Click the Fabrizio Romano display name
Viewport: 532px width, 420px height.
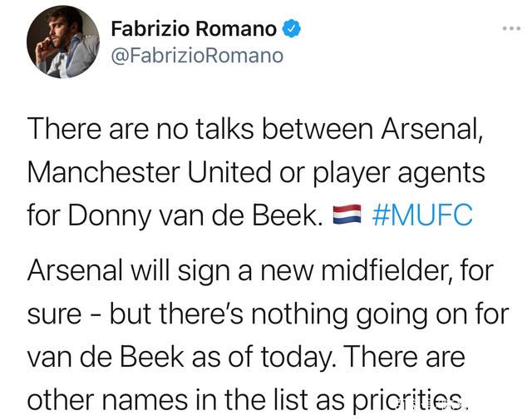pos(193,29)
